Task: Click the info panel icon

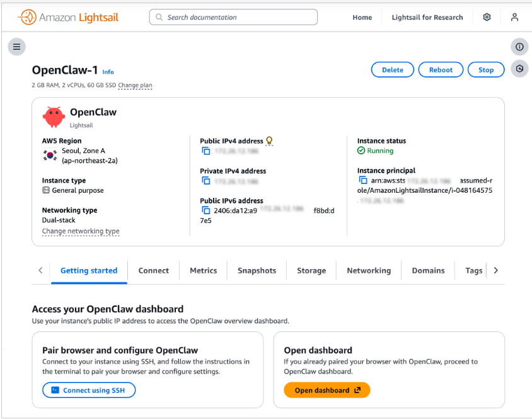Action: point(519,47)
